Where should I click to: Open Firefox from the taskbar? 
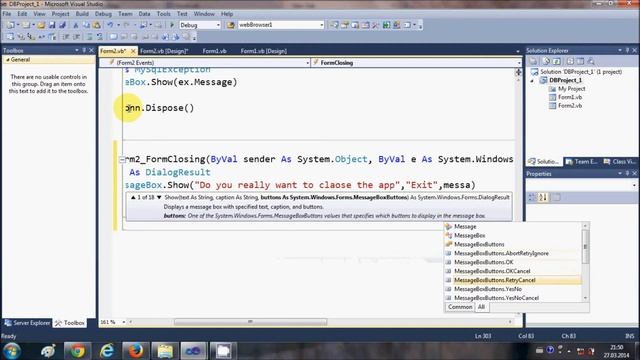pos(136,351)
